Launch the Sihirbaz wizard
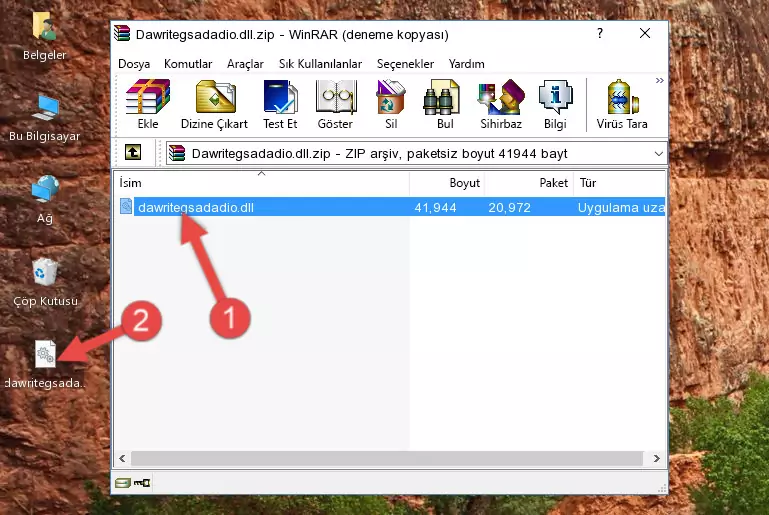 point(501,104)
